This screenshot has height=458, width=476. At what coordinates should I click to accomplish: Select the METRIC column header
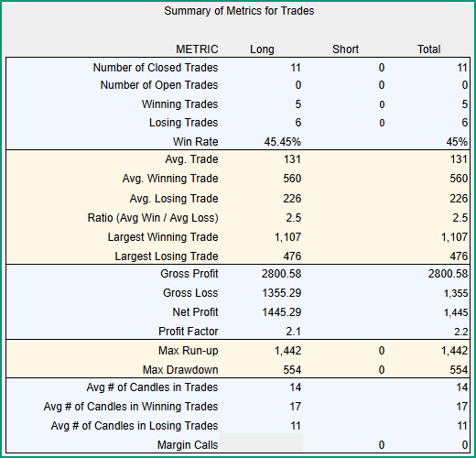[x=197, y=49]
